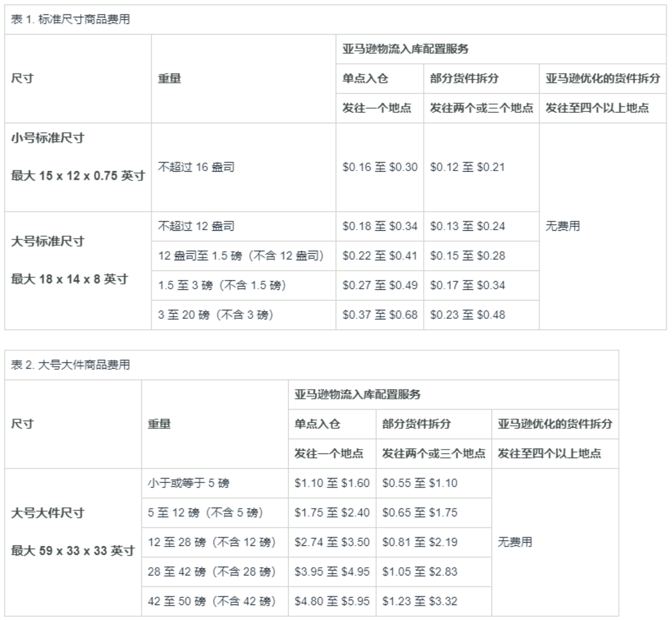
Task: Click the '$0.18 至 $0.34' fee cell
Action: tap(380, 226)
